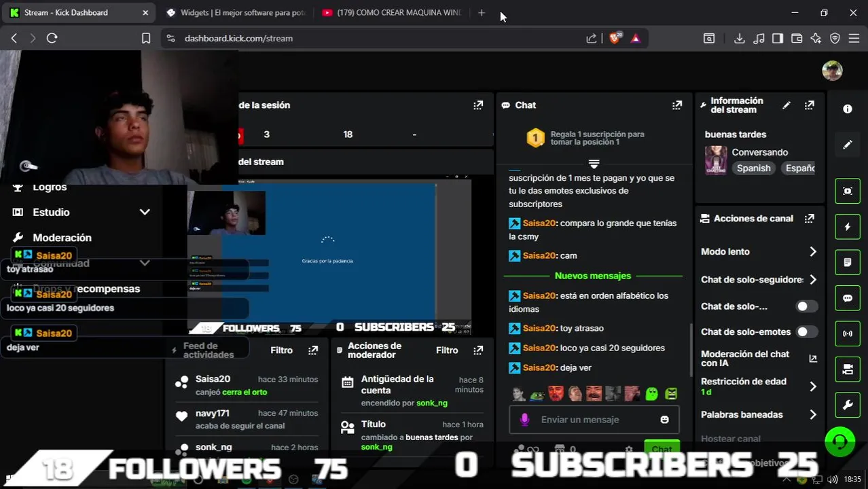This screenshot has height=489, width=868.
Task: Click the chat bubble icon in right sidebar
Action: [x=848, y=298]
